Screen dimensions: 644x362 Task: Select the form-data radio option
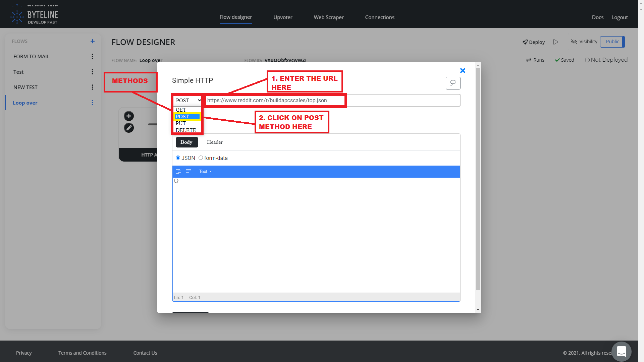pos(201,158)
